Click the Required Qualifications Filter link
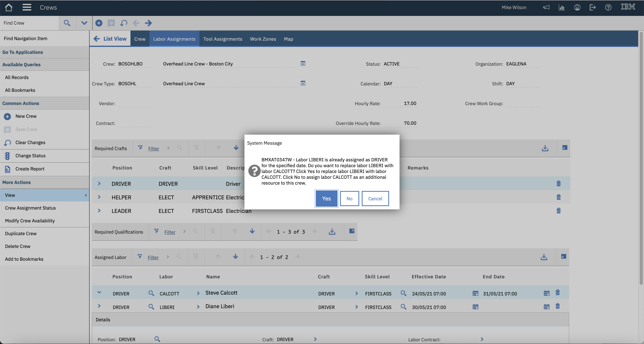The height and width of the screenshot is (344, 644). coord(170,232)
